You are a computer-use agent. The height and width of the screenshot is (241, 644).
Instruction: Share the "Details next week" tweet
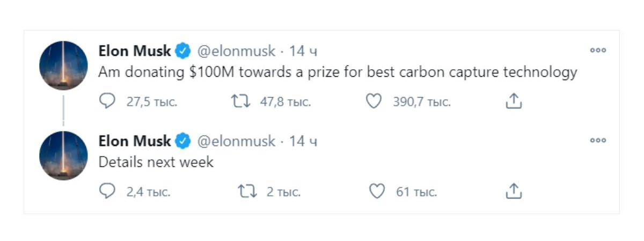(514, 191)
